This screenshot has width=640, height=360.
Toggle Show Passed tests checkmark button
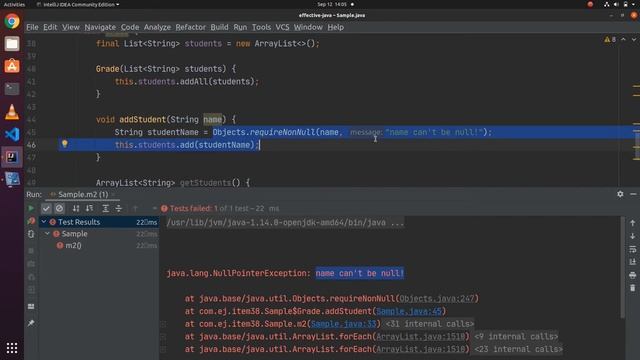(x=46, y=209)
